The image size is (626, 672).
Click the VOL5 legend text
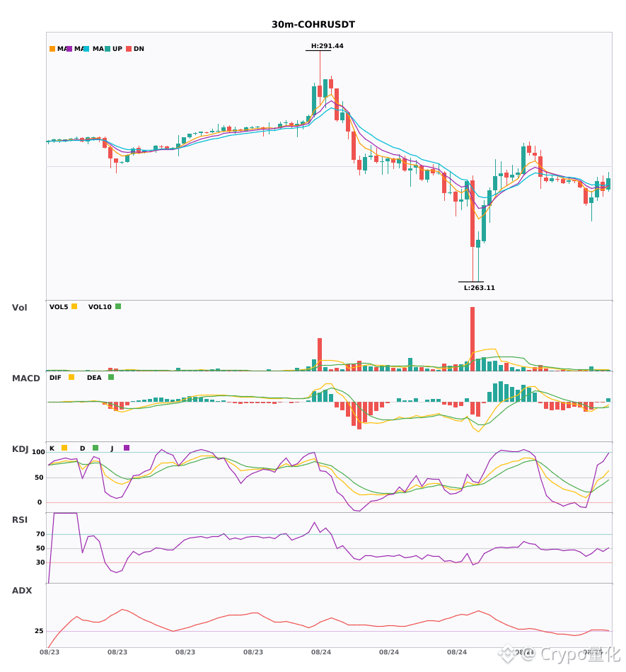point(59,307)
